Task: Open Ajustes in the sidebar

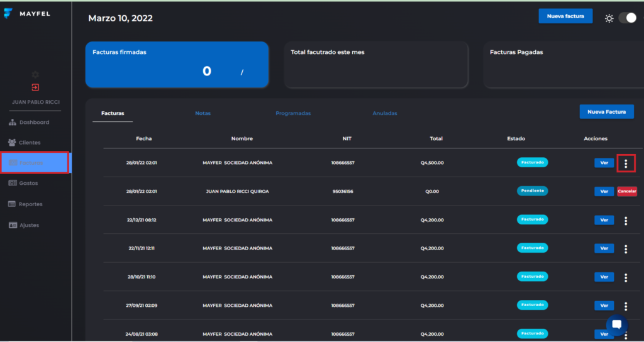Action: click(x=29, y=225)
